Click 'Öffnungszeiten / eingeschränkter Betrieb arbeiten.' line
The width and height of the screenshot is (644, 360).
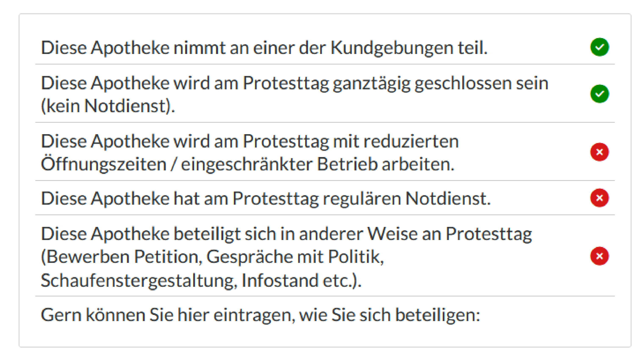(247, 164)
